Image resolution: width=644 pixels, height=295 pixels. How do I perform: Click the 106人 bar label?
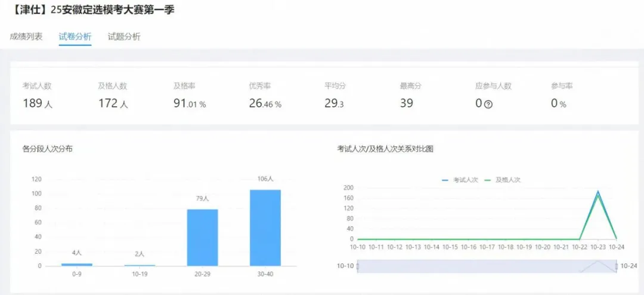(265, 179)
